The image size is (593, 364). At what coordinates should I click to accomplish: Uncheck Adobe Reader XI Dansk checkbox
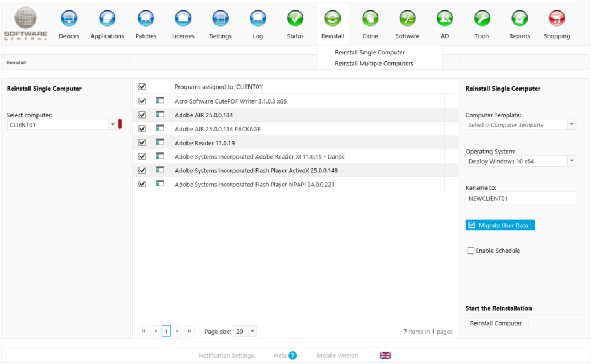142,156
